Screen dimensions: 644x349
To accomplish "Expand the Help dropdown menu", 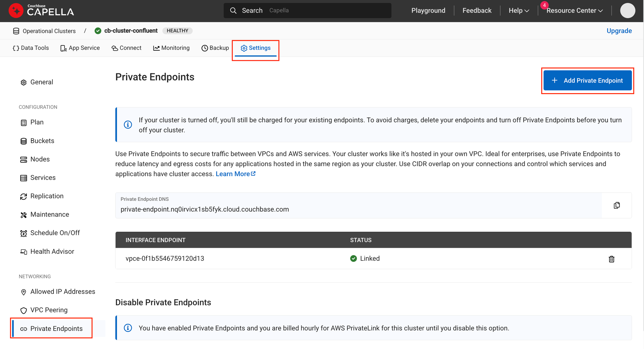I will (519, 11).
